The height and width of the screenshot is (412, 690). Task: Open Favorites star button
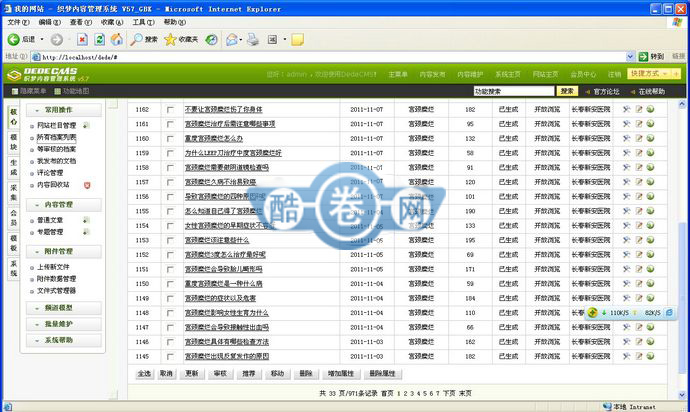(181, 40)
